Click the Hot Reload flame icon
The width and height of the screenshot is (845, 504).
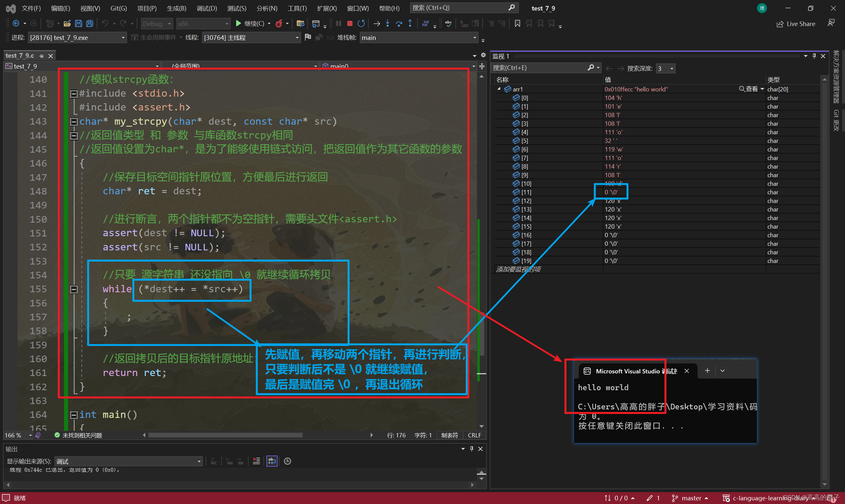(279, 23)
